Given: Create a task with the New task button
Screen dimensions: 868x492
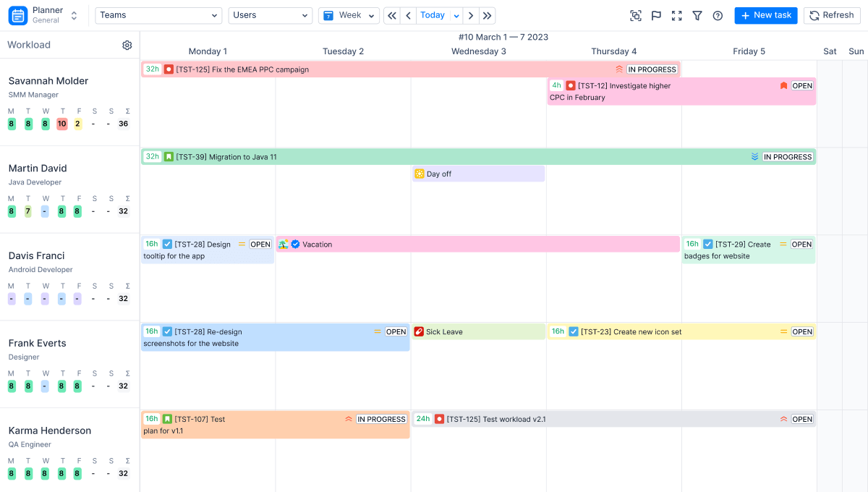Looking at the screenshot, I should pyautogui.click(x=765, y=14).
